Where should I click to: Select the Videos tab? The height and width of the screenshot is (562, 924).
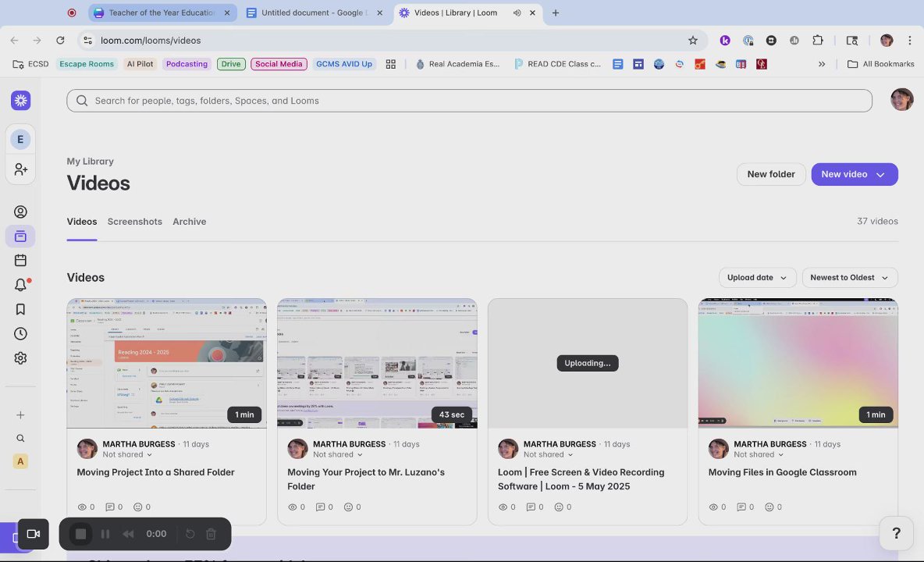click(81, 222)
